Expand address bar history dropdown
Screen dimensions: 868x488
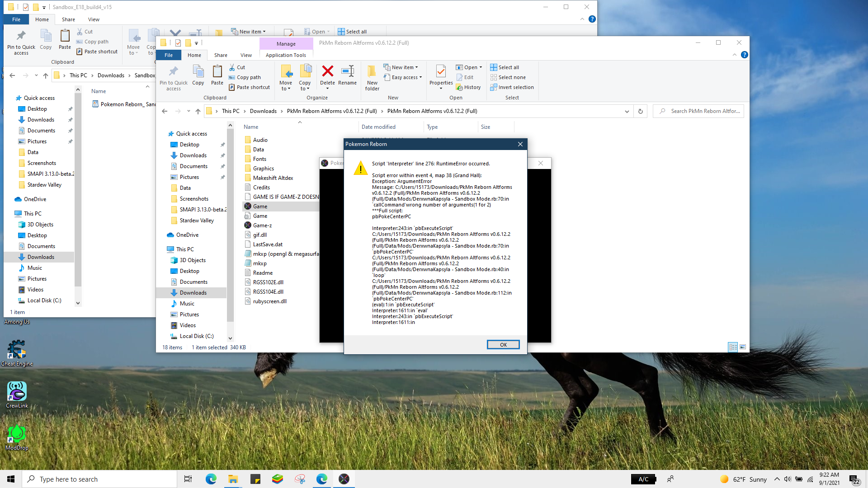point(627,111)
